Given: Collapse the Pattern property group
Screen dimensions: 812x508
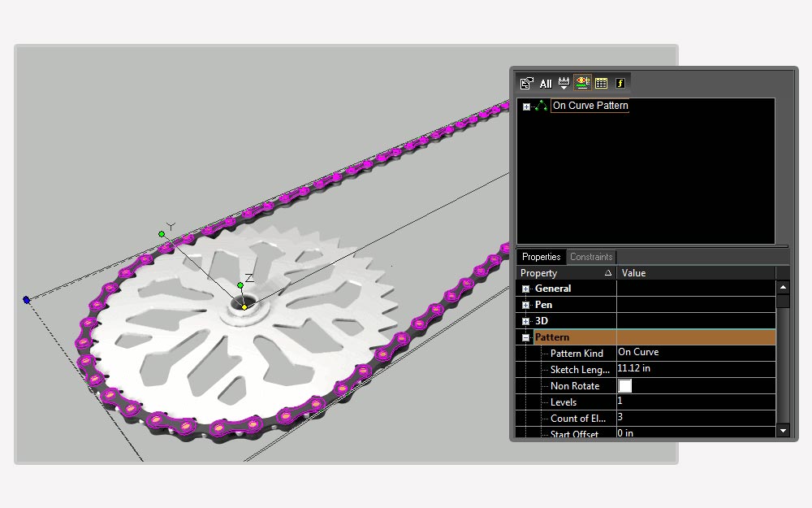Looking at the screenshot, I should (525, 337).
